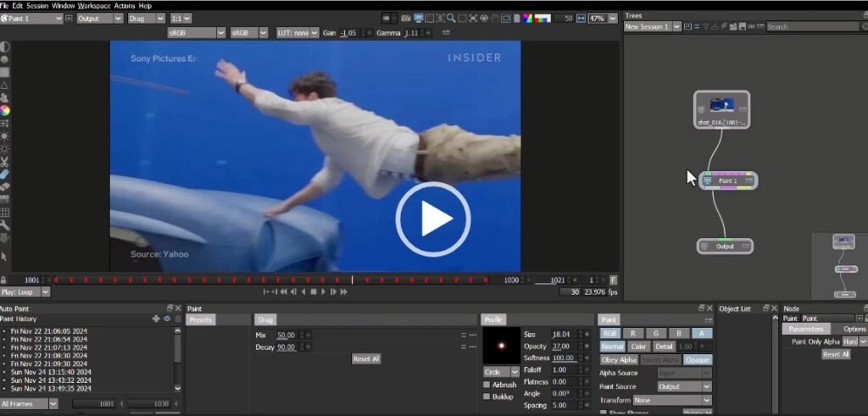Open the All Frames range dropdown
This screenshot has width=868, height=416.
click(x=29, y=404)
